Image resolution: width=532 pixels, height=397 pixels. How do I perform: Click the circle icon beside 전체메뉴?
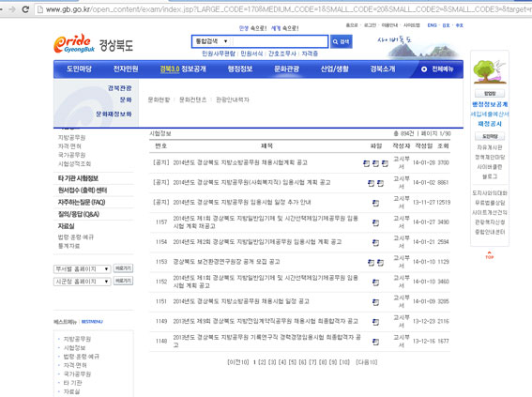click(424, 69)
